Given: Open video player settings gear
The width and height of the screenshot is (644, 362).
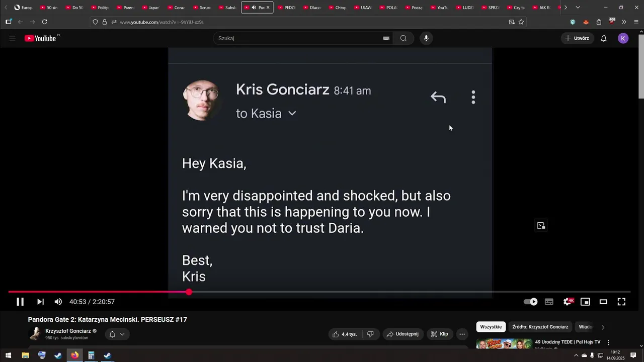Looking at the screenshot, I should (x=568, y=302).
